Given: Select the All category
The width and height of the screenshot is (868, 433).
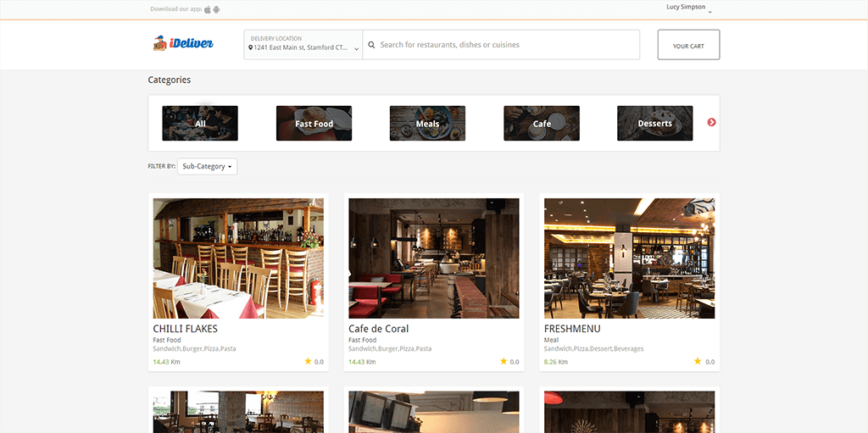Looking at the screenshot, I should [x=200, y=123].
